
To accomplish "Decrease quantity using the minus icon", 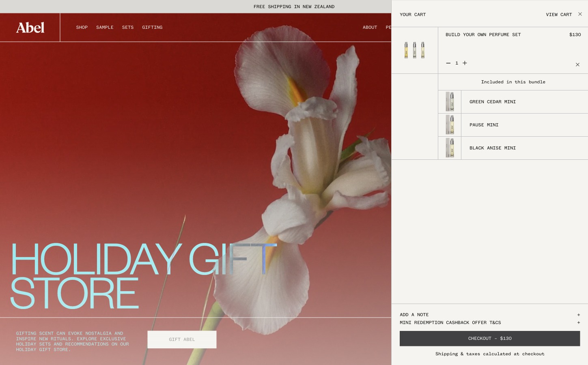I will [448, 63].
